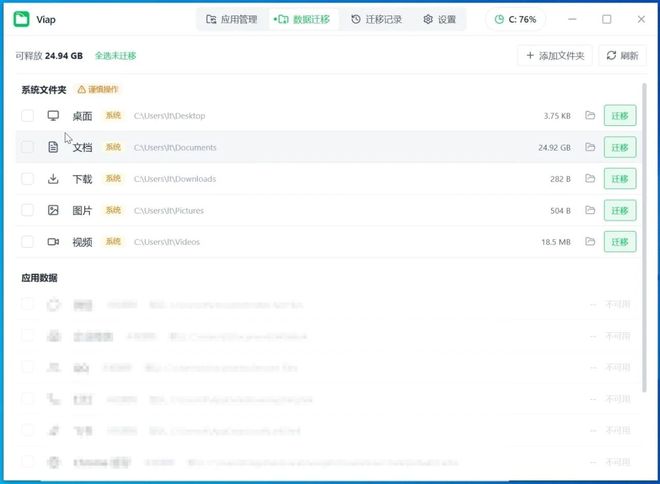Image resolution: width=660 pixels, height=484 pixels.
Task: Click the 桌面 monitor icon
Action: (53, 116)
